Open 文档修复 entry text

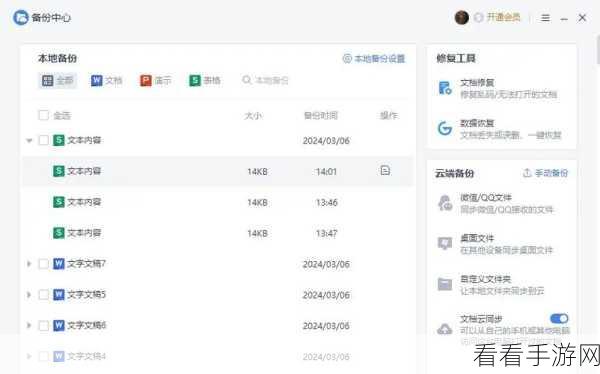click(x=477, y=82)
